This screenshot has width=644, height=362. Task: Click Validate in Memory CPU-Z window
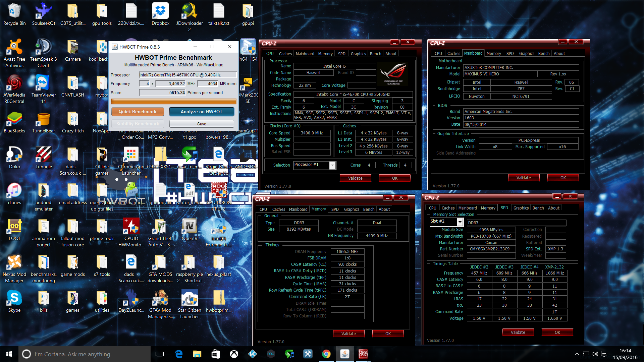pyautogui.click(x=348, y=334)
